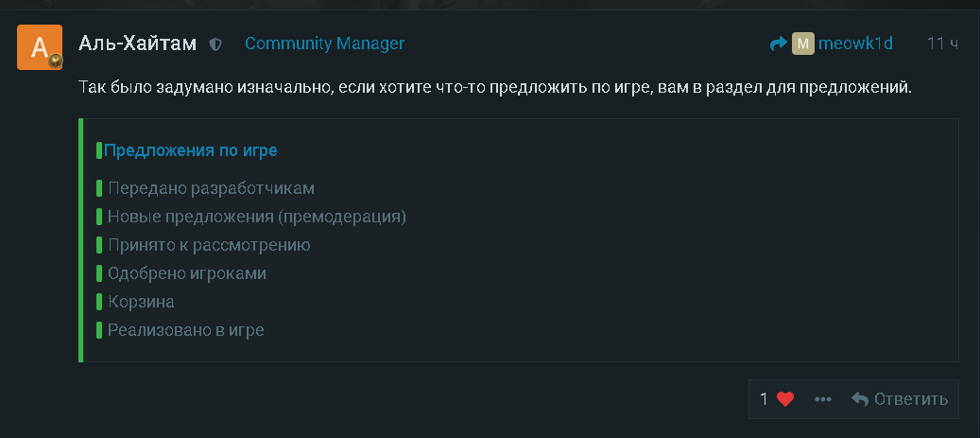Visit the Реализовано в игре subcategory
The height and width of the screenshot is (438, 980).
(x=185, y=330)
